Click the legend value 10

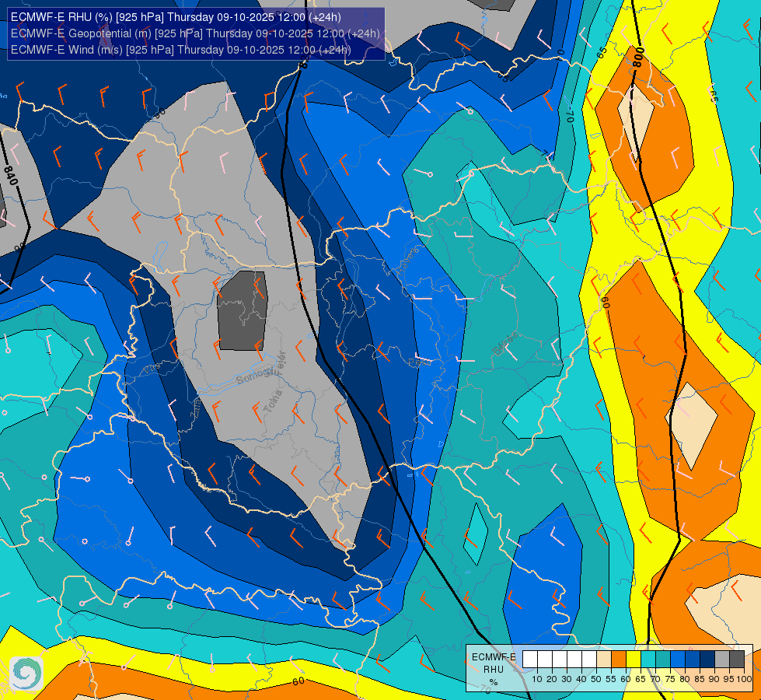[x=537, y=679]
